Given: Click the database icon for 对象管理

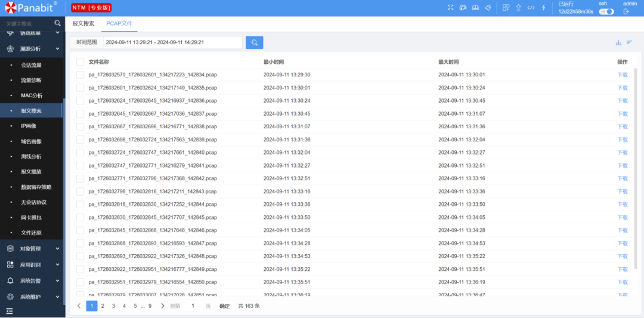Looking at the screenshot, I should pos(10,249).
